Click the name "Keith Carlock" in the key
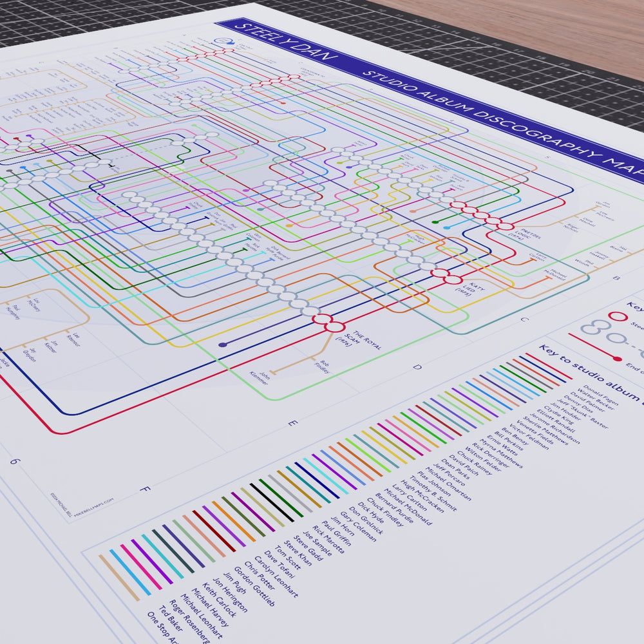Screen dimensions: 644x644 click(x=219, y=600)
